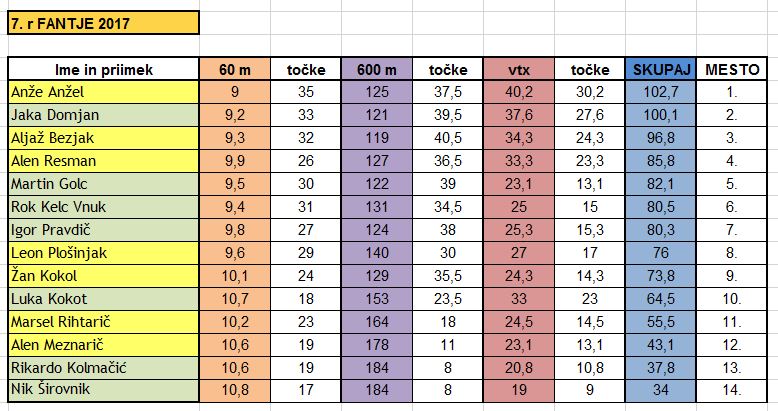Viewport: 778px width, 411px height.
Task: Click Rok Kelc Vnuk's 60 m time 9,4
Action: 235,206
